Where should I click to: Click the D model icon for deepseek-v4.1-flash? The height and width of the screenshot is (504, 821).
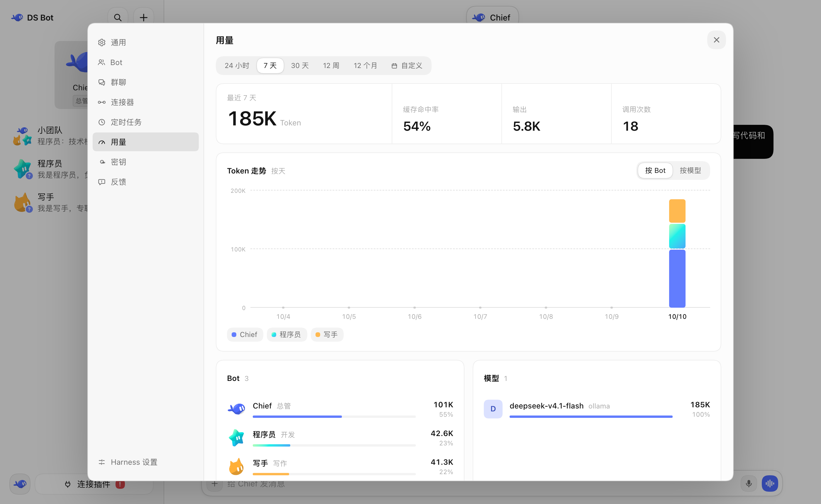click(x=493, y=409)
